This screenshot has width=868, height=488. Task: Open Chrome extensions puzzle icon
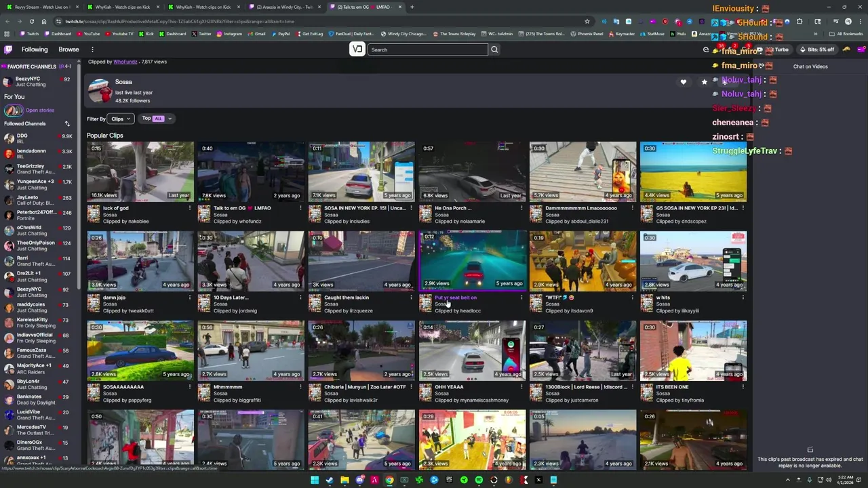point(800,21)
